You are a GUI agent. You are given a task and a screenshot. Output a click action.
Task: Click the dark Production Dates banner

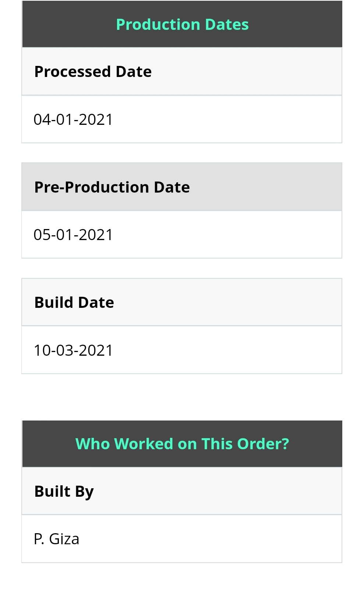(182, 24)
